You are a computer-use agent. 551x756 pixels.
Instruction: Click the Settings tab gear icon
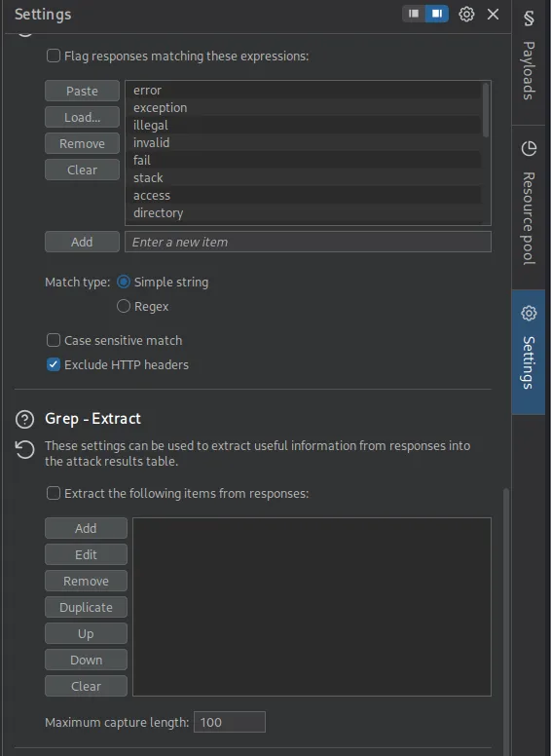pos(529,313)
